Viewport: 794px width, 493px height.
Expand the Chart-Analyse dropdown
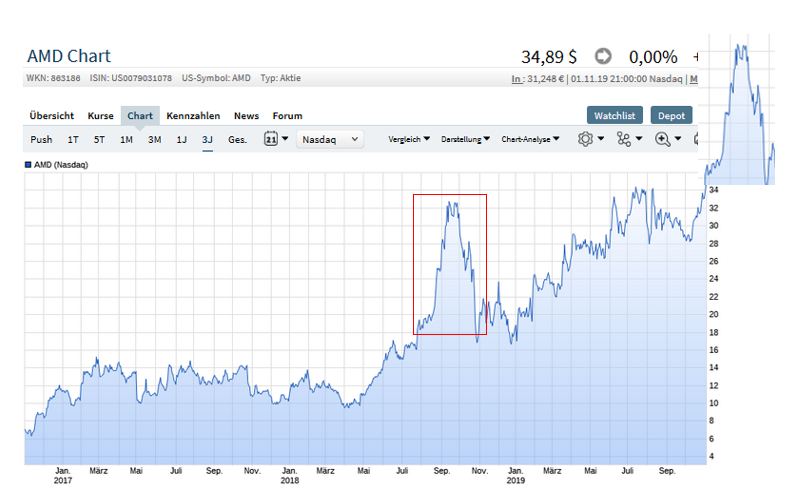(x=530, y=139)
